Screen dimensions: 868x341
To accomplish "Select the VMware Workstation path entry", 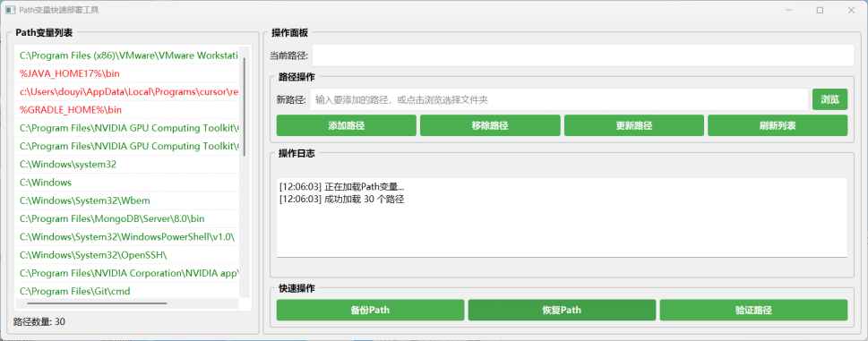I will coord(128,55).
